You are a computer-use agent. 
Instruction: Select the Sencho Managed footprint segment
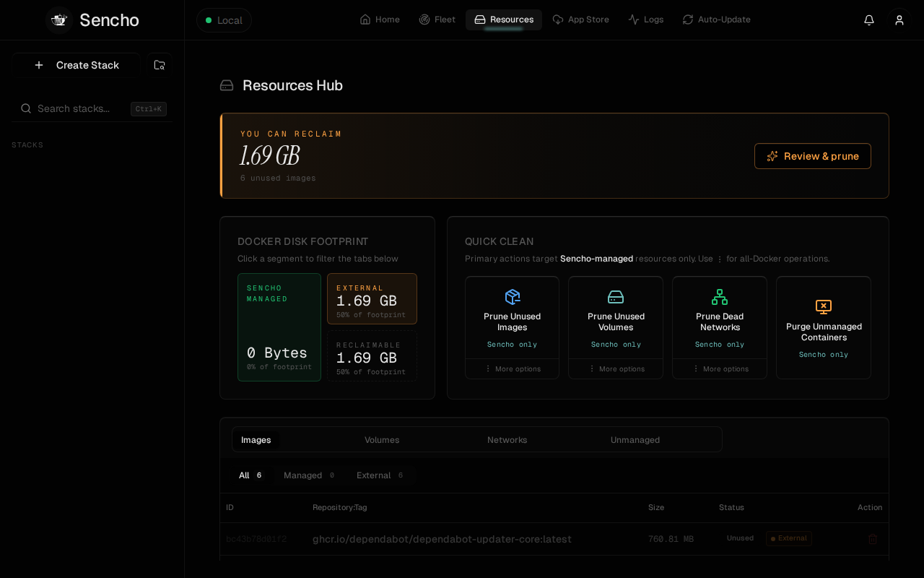tap(279, 327)
